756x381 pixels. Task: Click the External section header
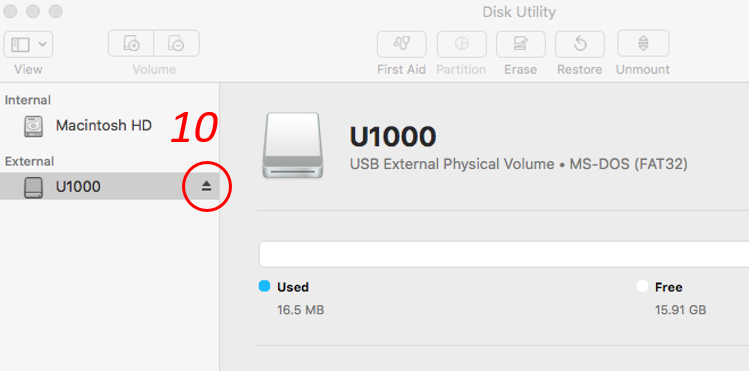(29, 161)
